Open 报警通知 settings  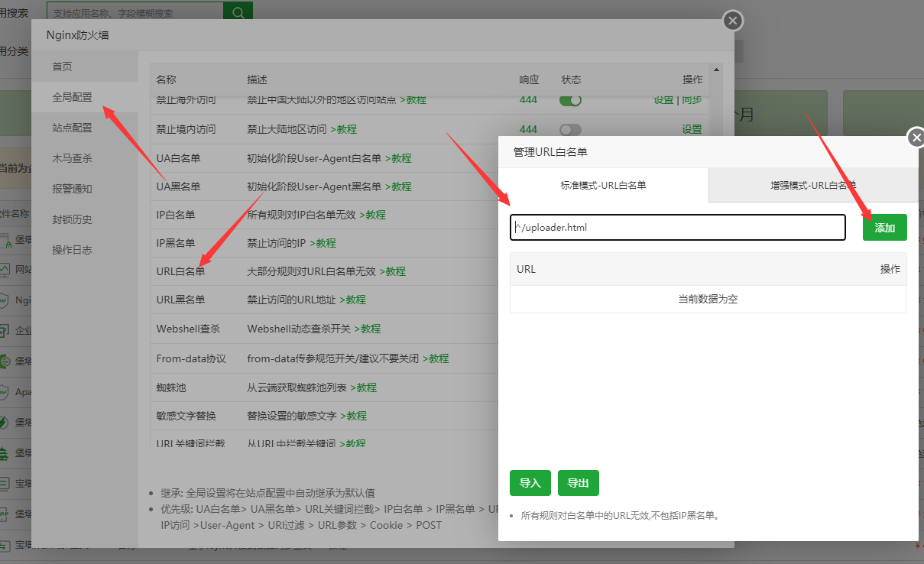click(x=85, y=189)
